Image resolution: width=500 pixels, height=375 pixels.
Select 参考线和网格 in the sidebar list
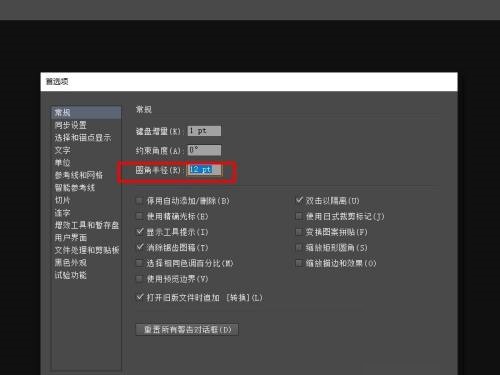pyautogui.click(x=79, y=175)
